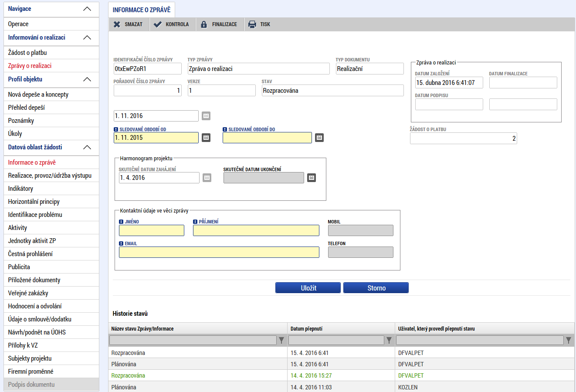Collapse the Informování o realizaci section

tap(87, 38)
